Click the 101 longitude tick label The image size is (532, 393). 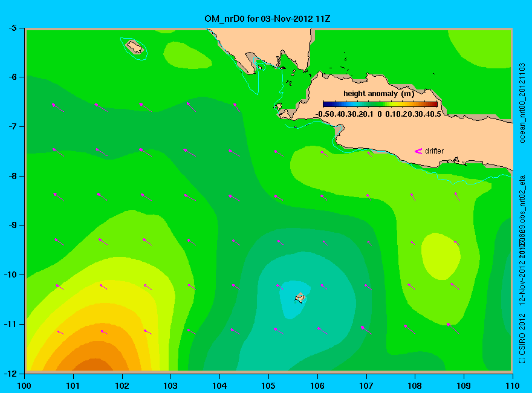tap(73, 386)
